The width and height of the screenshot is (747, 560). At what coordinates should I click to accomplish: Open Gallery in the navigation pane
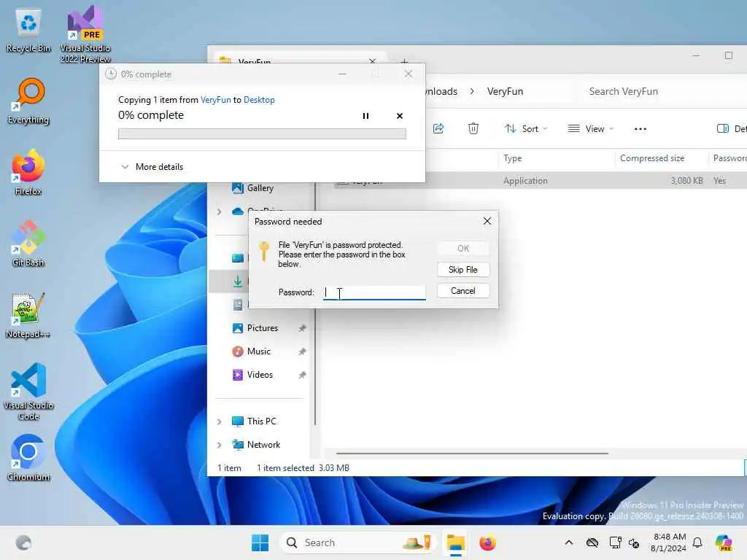click(260, 188)
